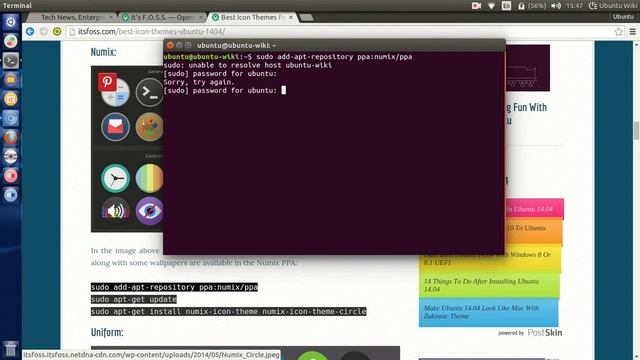Open the Ubuntu Dash home launcher icon
This screenshot has width=640, height=360.
[11, 22]
